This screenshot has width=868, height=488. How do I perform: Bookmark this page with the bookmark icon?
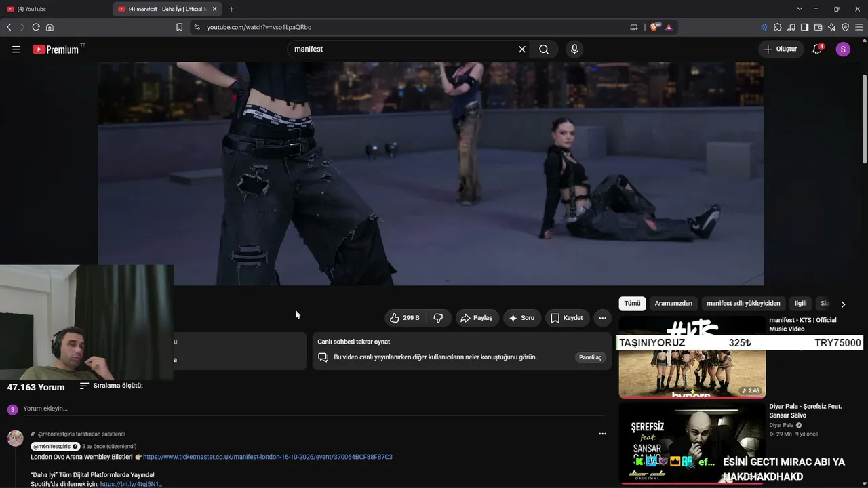[x=179, y=27]
